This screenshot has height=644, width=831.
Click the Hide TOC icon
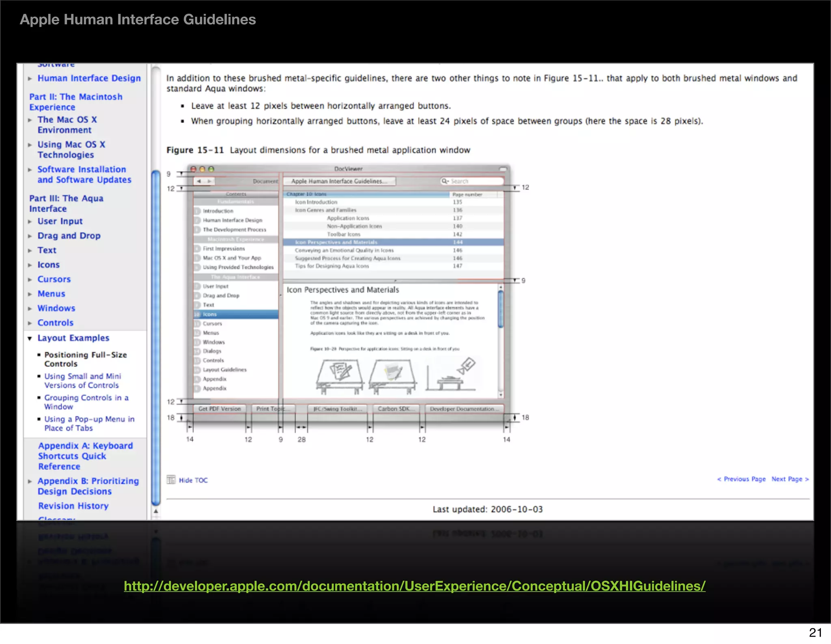pyautogui.click(x=171, y=480)
